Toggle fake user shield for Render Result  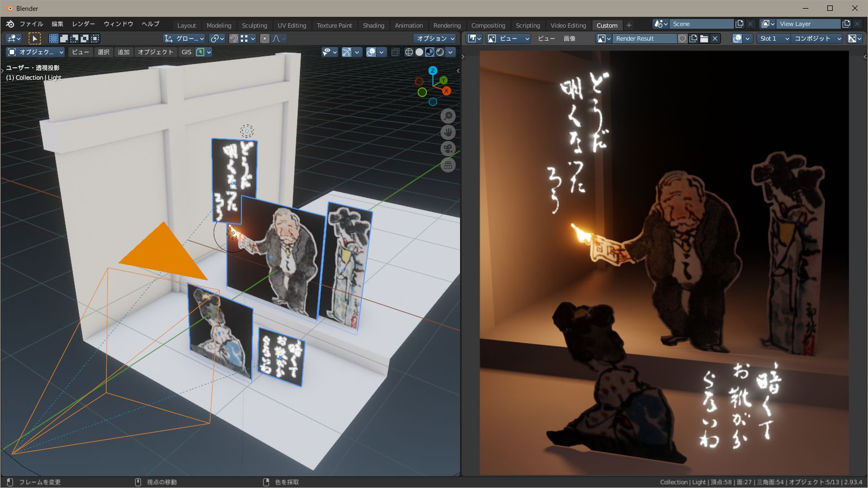[x=682, y=38]
